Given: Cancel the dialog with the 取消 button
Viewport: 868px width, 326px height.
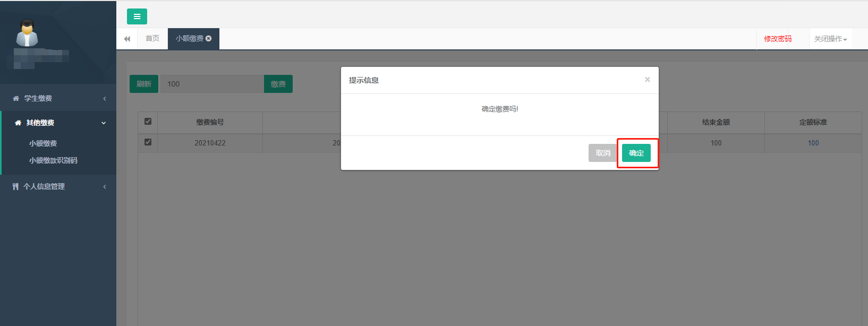Looking at the screenshot, I should (x=603, y=153).
